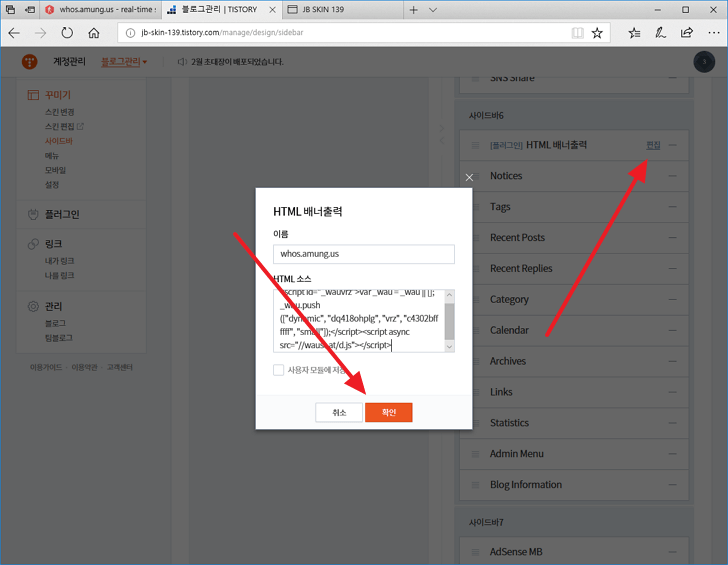Open the 블로그관리 dropdown menu
Image resolution: width=728 pixels, height=565 pixels.
(124, 62)
